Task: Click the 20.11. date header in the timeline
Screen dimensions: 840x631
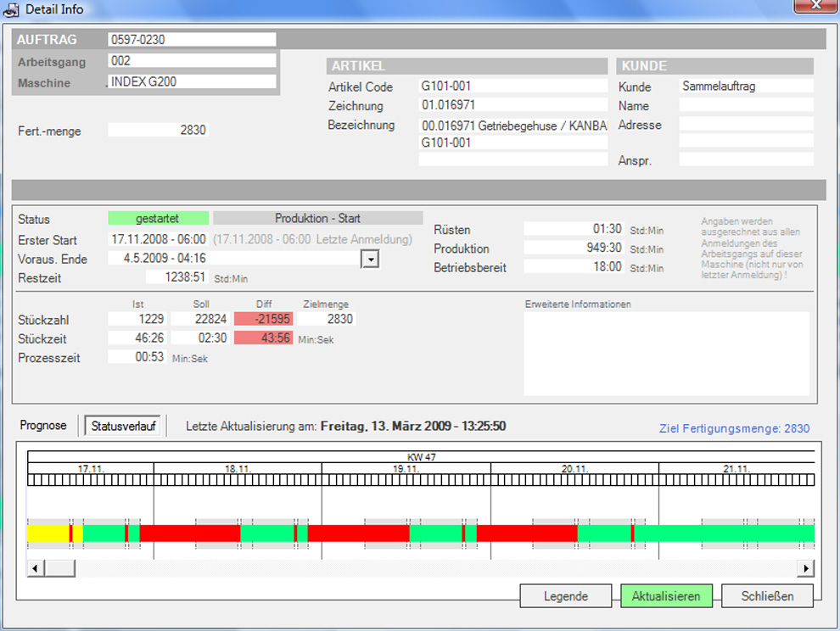Action: coord(574,469)
